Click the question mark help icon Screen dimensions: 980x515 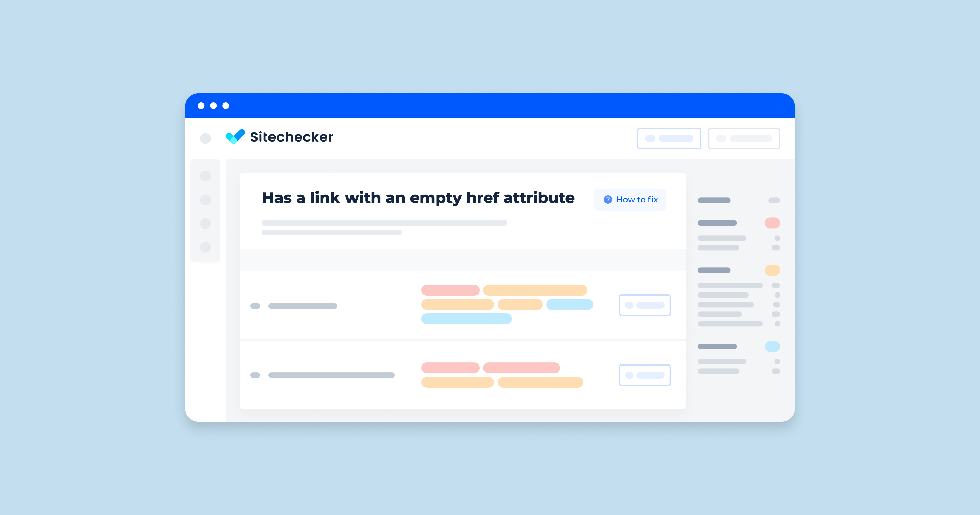[x=598, y=199]
